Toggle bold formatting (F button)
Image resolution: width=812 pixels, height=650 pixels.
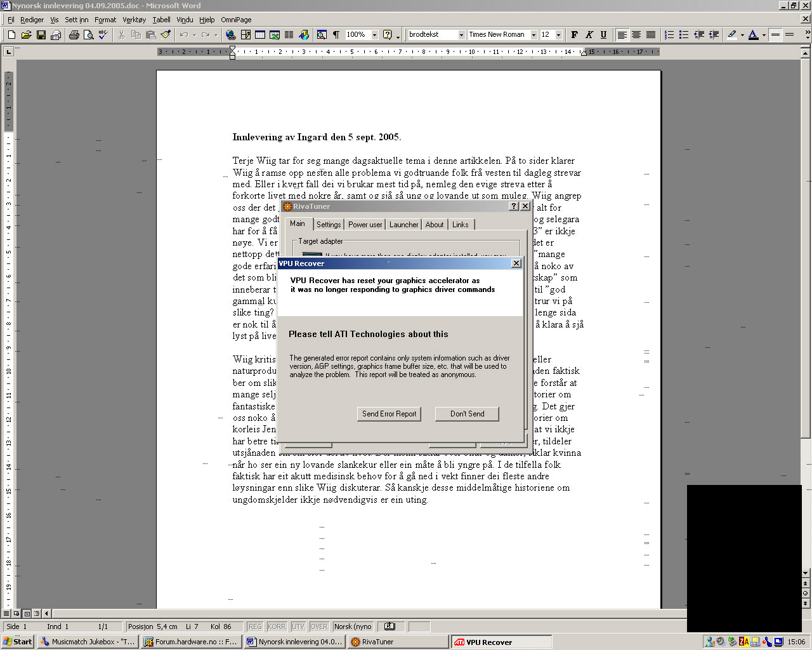(574, 35)
